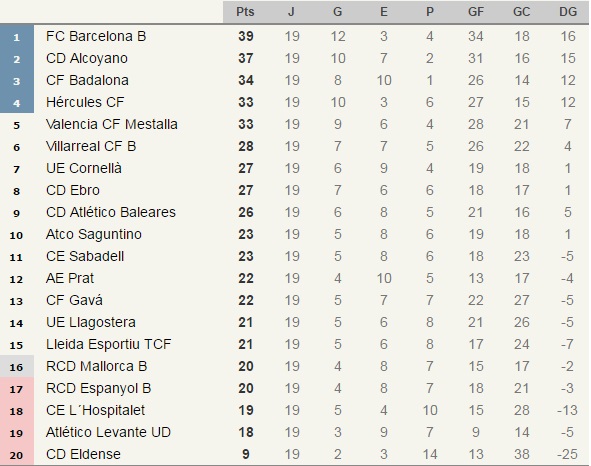Click the Hércules CF team name
The image size is (591, 466).
point(85,102)
